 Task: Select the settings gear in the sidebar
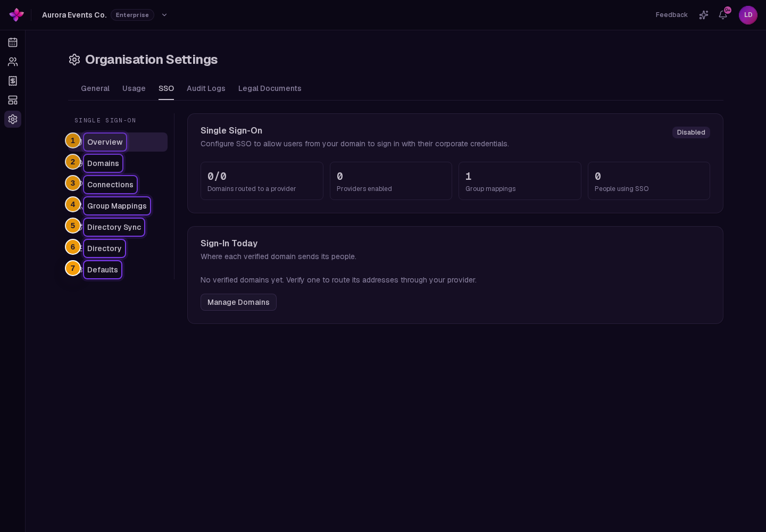coord(13,119)
